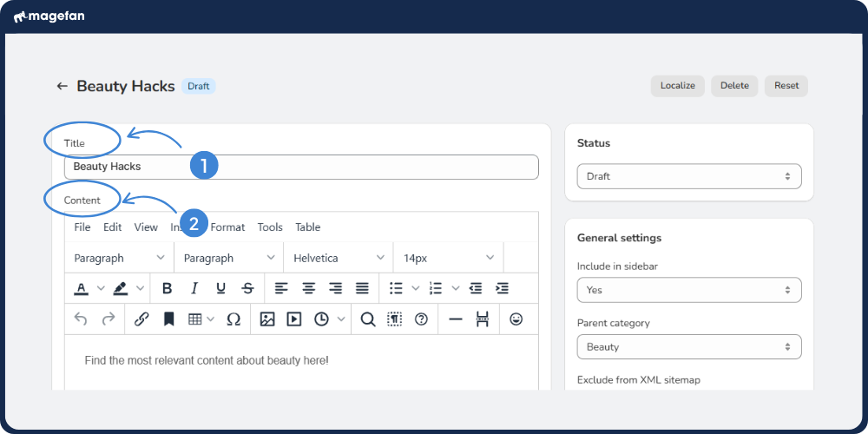Open the emoji picker icon
Screen dimensions: 868x434
[x=516, y=319]
